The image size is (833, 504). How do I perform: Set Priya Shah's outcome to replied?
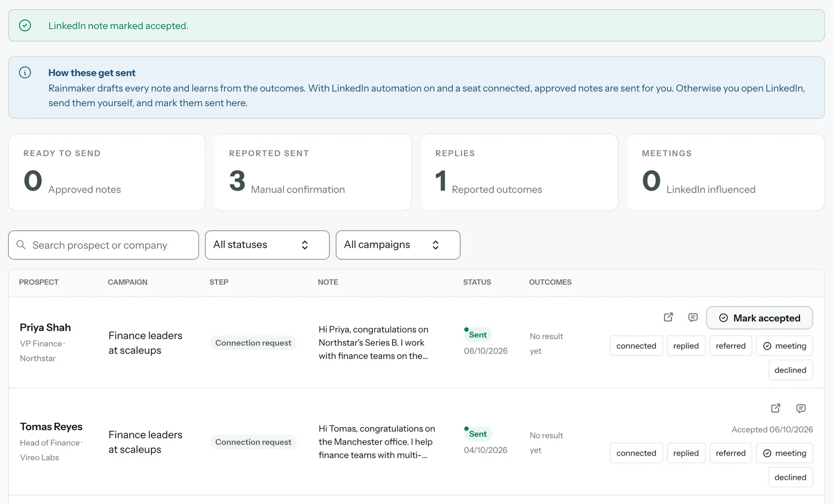(686, 346)
